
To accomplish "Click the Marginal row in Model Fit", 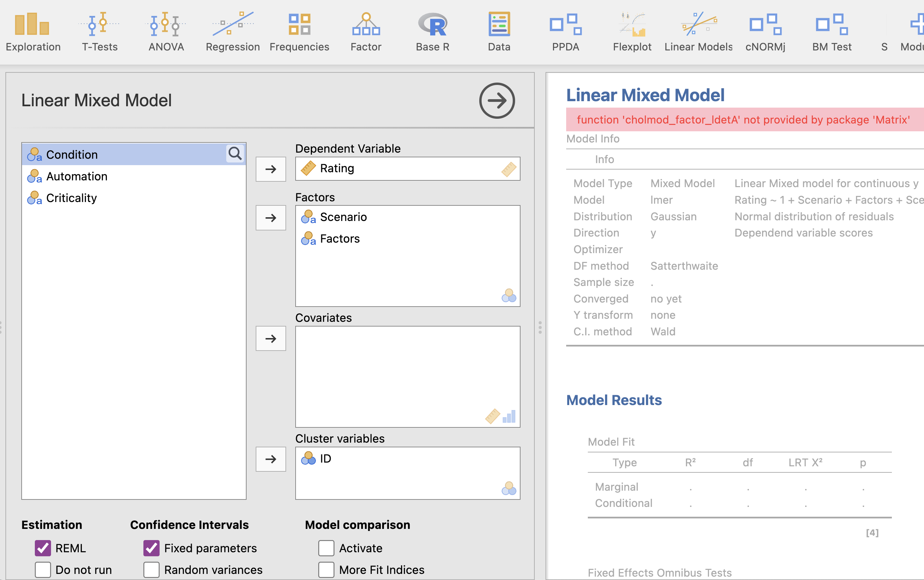I will (739, 487).
